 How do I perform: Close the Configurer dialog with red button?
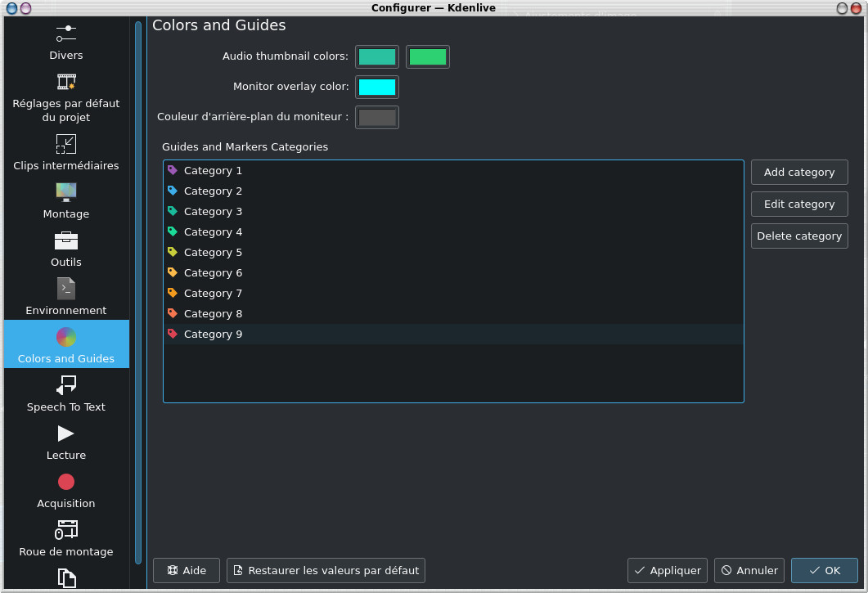tap(856, 8)
